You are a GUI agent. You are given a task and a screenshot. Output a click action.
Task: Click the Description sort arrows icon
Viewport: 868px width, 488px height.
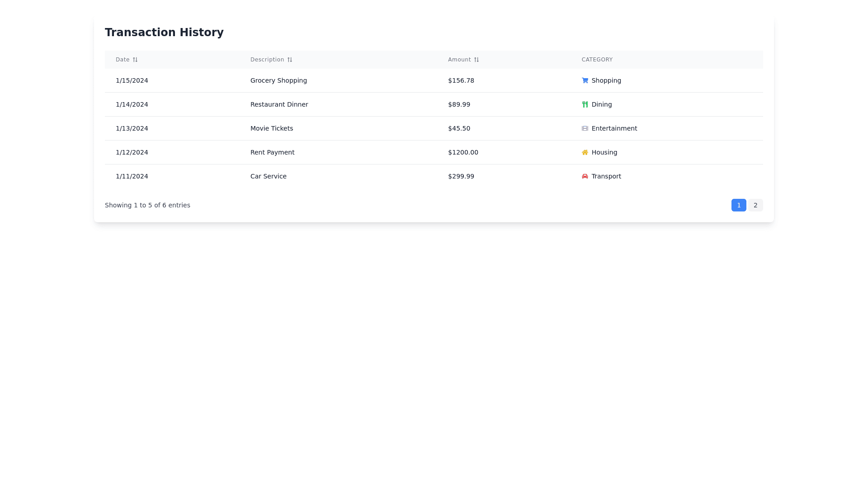pyautogui.click(x=289, y=60)
